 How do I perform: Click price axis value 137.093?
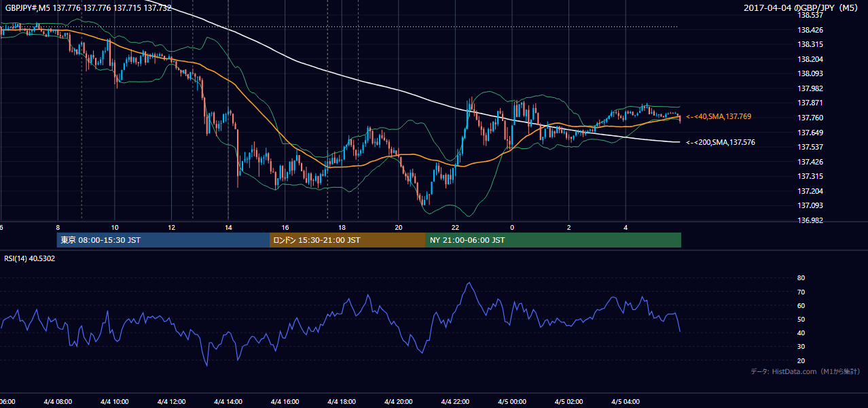coord(810,205)
